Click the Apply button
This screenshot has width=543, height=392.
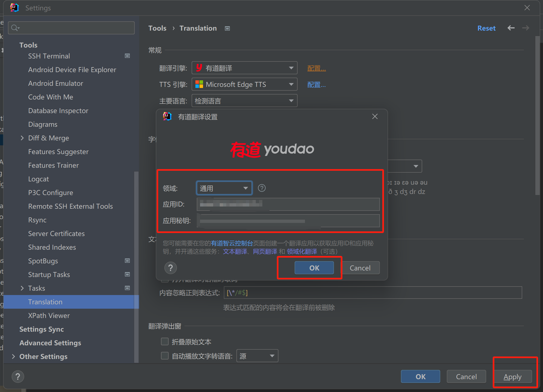click(512, 377)
